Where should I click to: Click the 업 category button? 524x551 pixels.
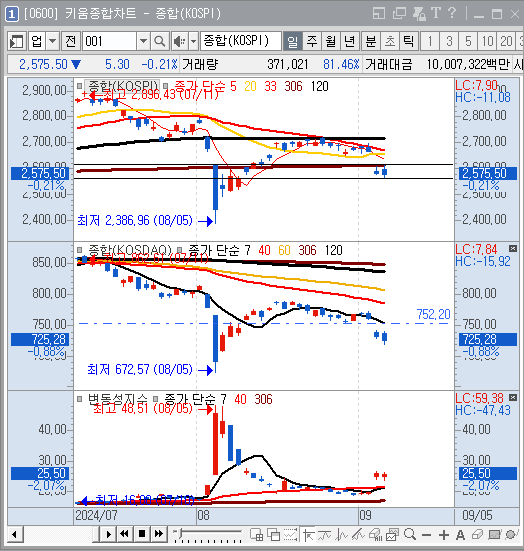pos(37,41)
